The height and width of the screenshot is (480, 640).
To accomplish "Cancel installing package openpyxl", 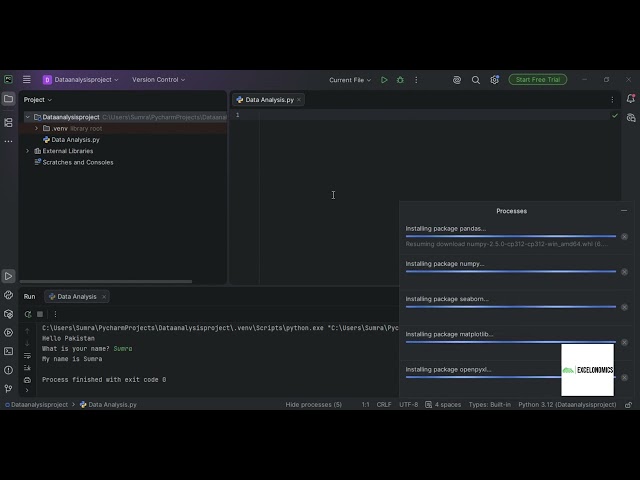I will [624, 378].
